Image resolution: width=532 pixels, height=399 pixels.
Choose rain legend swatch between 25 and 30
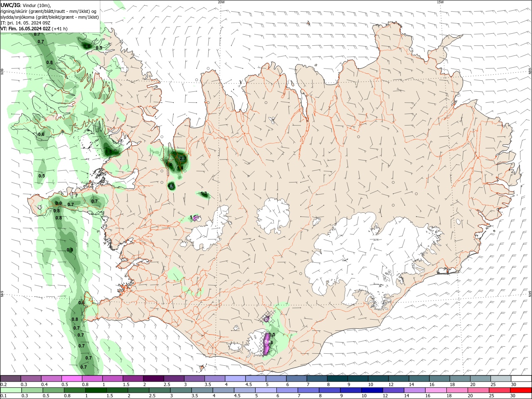point(499,390)
